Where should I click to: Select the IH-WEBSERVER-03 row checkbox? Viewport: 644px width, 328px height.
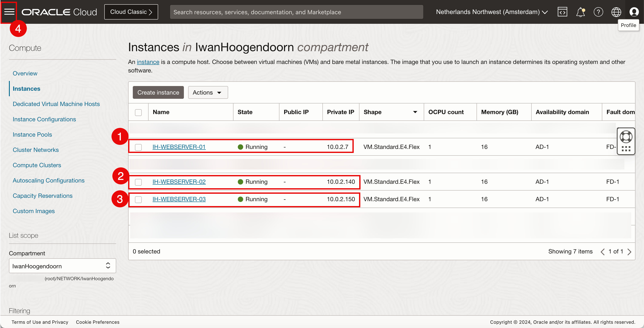point(138,199)
